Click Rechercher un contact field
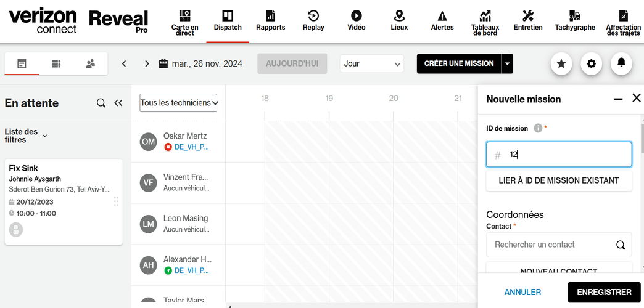Viewport: 644px width, 308px height. (x=552, y=245)
